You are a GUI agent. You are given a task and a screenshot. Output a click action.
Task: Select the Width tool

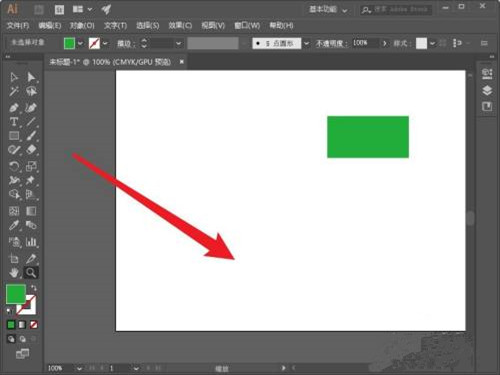pos(14,180)
